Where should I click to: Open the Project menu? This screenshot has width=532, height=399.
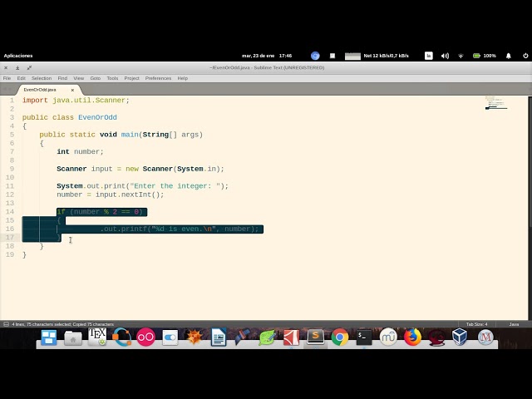coord(131,78)
